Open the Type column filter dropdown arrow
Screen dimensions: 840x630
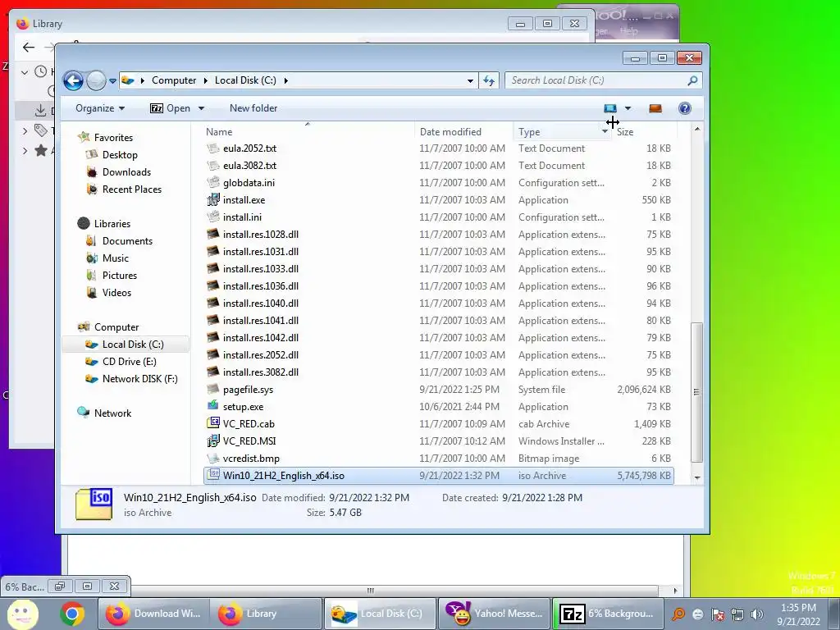click(x=605, y=132)
